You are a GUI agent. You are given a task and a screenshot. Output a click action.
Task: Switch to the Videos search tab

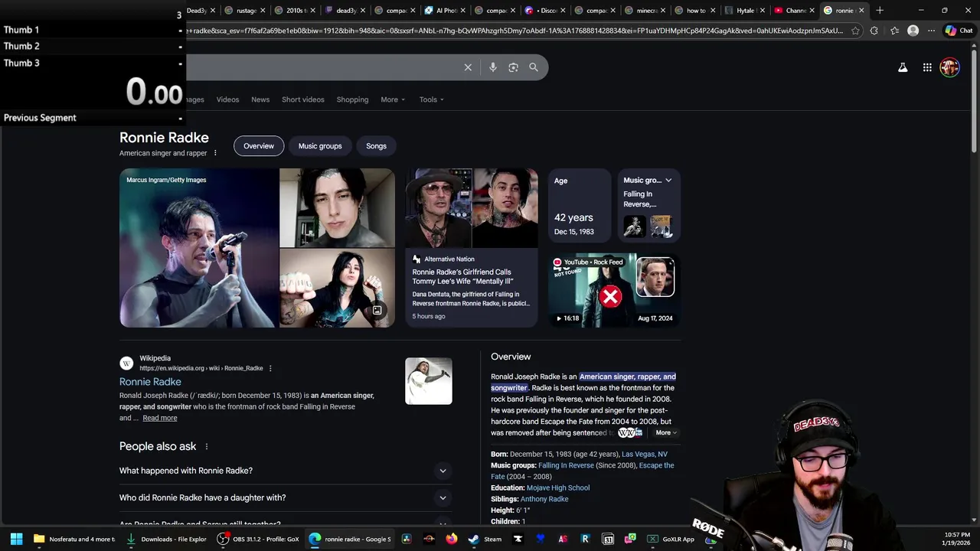[227, 99]
